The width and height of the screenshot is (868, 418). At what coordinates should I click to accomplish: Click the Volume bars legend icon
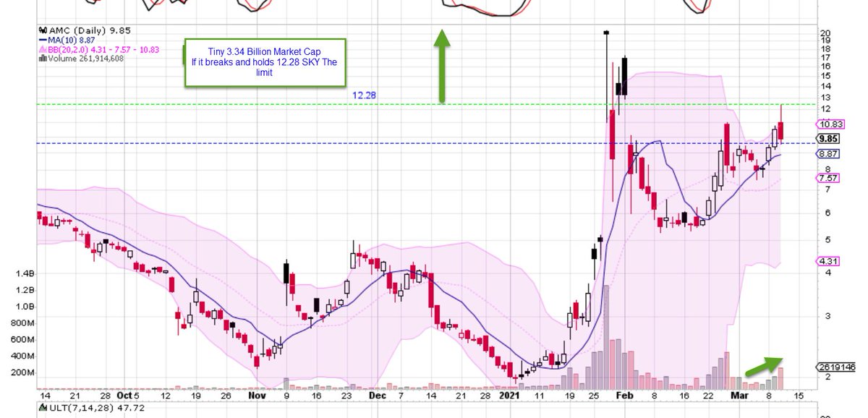pyautogui.click(x=42, y=59)
